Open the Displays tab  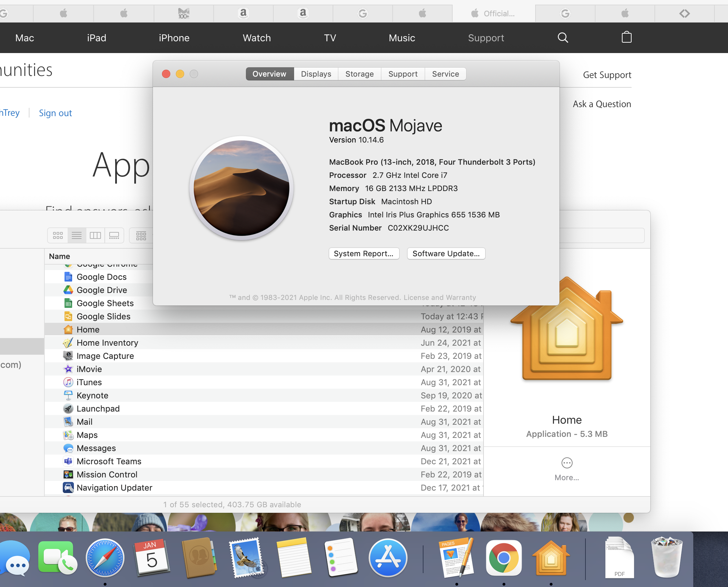point(316,74)
